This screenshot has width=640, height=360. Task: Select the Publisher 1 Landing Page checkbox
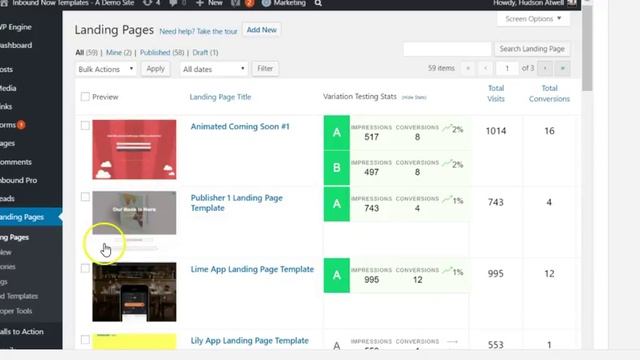(x=85, y=197)
